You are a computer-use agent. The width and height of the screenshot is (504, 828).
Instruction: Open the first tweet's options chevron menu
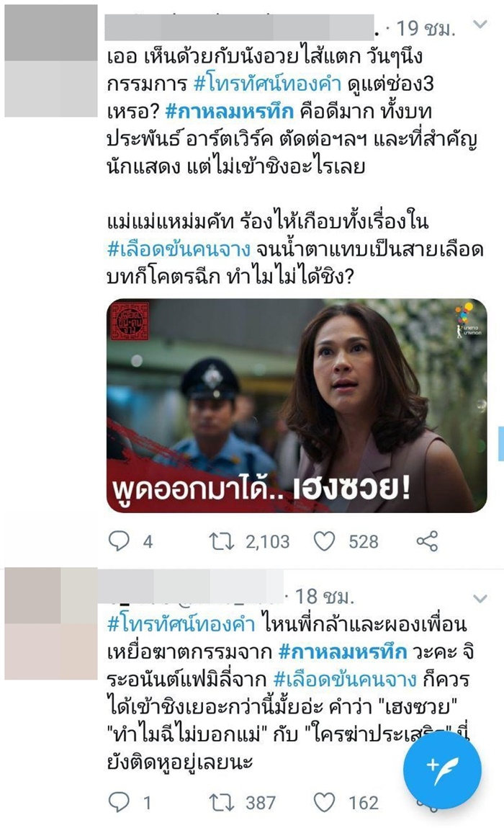[480, 25]
